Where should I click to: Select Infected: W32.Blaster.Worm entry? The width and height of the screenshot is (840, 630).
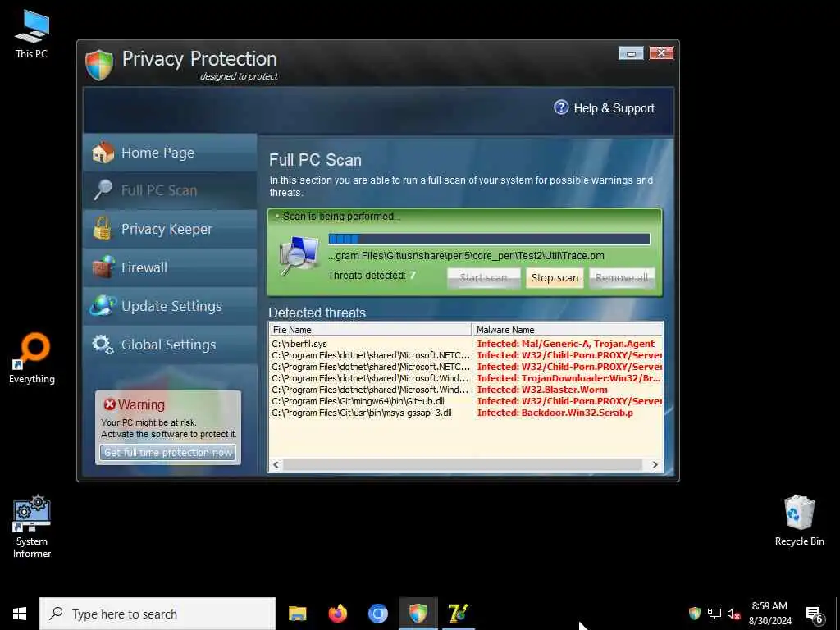point(542,390)
